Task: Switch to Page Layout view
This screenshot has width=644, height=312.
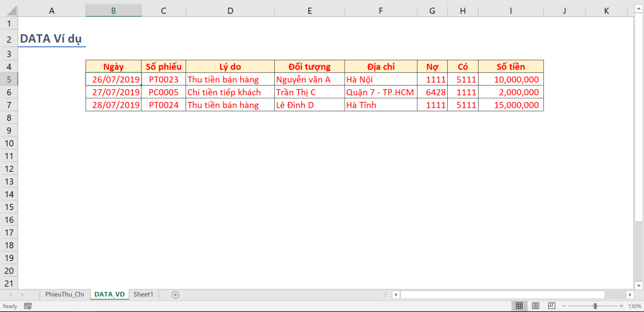Action: (x=536, y=306)
